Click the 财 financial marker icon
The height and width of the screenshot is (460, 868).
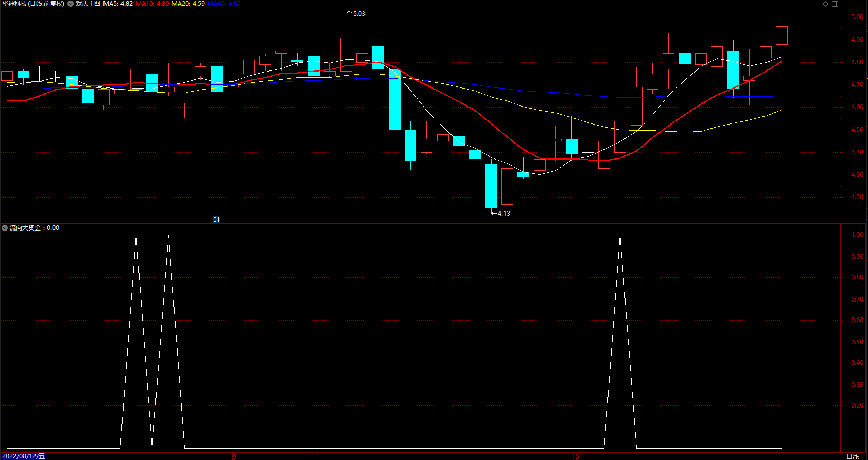pyautogui.click(x=216, y=220)
